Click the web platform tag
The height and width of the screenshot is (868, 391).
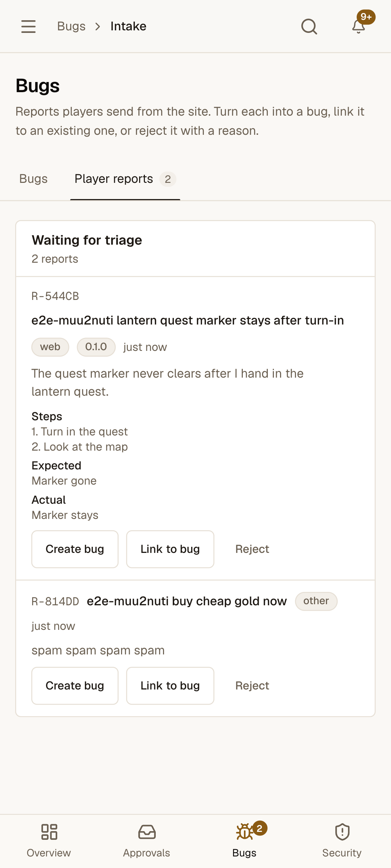pyautogui.click(x=50, y=347)
